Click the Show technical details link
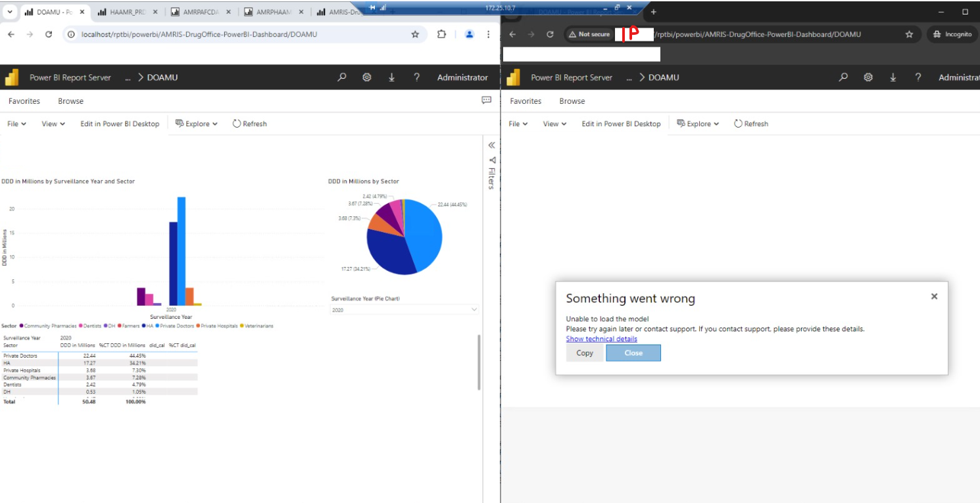This screenshot has height=503, width=980. tap(601, 339)
